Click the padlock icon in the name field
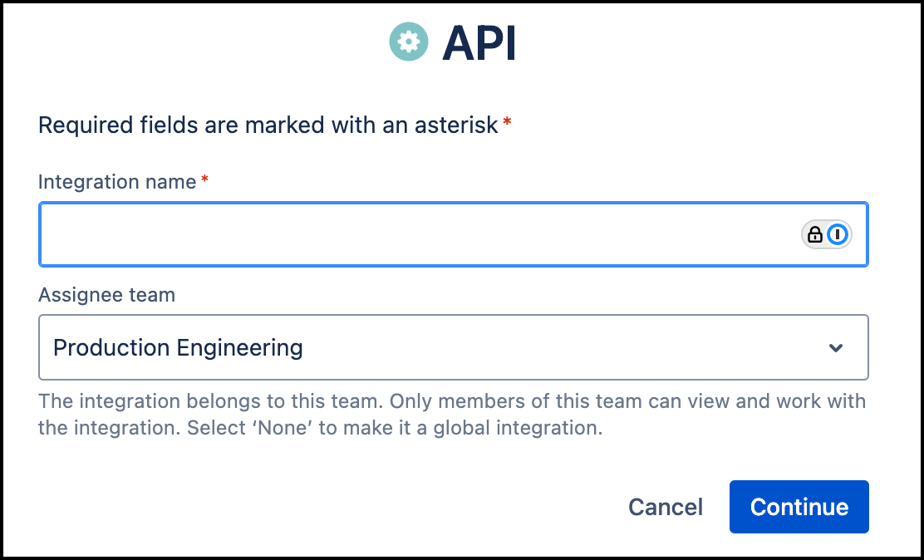 coord(815,235)
